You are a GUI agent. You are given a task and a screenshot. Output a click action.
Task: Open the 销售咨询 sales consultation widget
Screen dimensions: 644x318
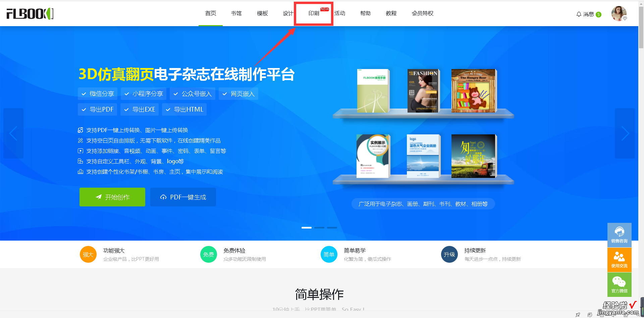(619, 235)
